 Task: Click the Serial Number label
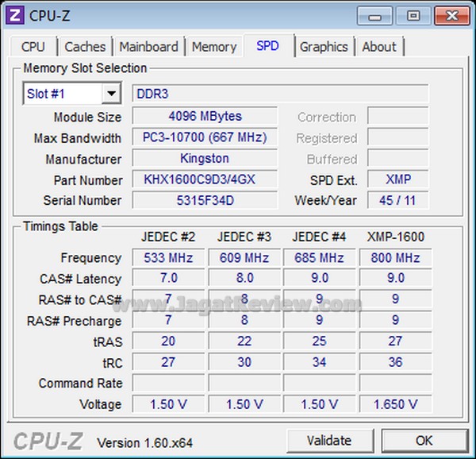click(x=83, y=200)
